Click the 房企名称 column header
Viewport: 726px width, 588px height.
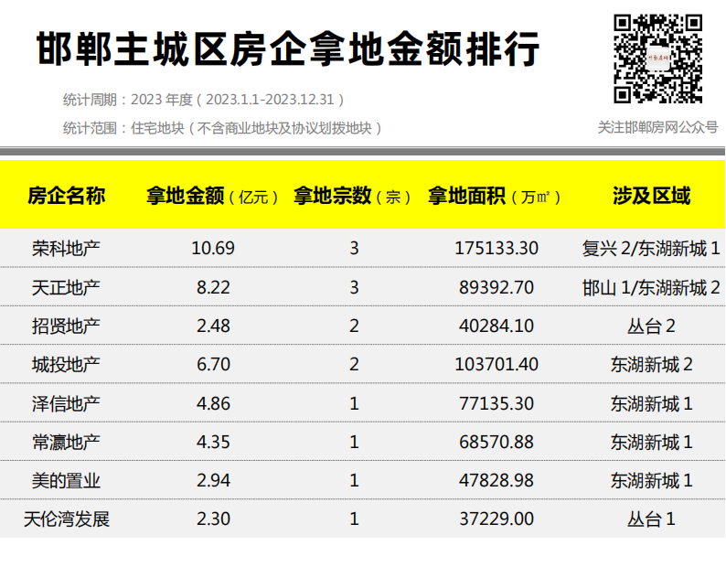point(66,196)
